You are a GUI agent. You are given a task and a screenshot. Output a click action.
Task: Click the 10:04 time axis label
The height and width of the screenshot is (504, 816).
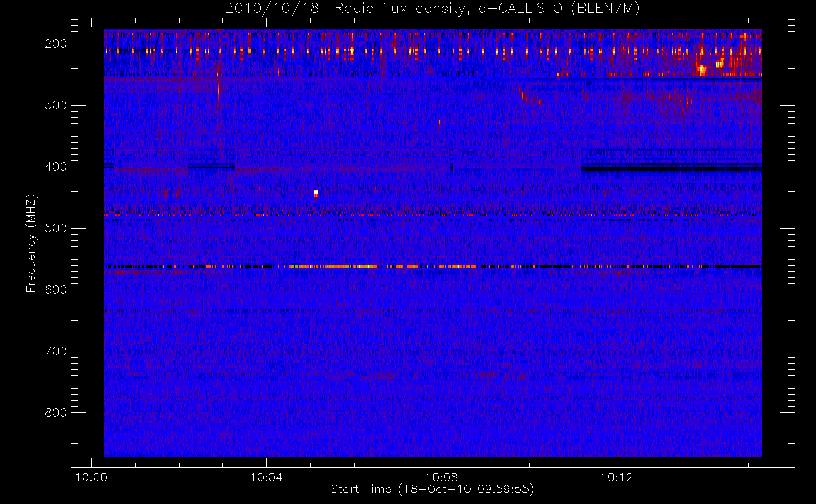tap(266, 477)
